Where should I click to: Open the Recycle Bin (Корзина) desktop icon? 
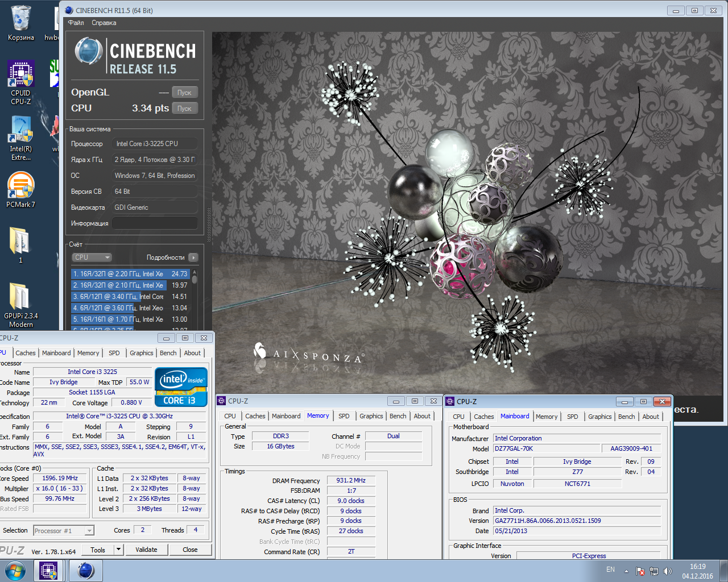click(x=20, y=23)
